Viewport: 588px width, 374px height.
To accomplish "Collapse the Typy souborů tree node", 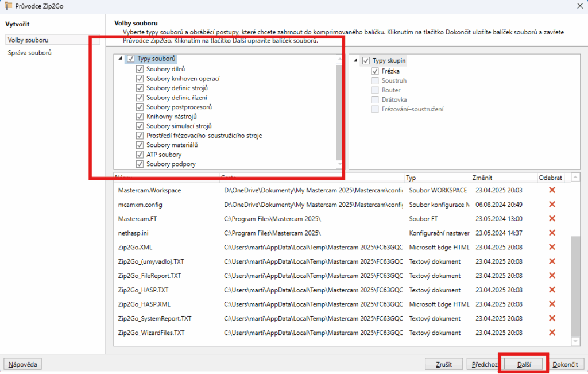I will pos(120,59).
